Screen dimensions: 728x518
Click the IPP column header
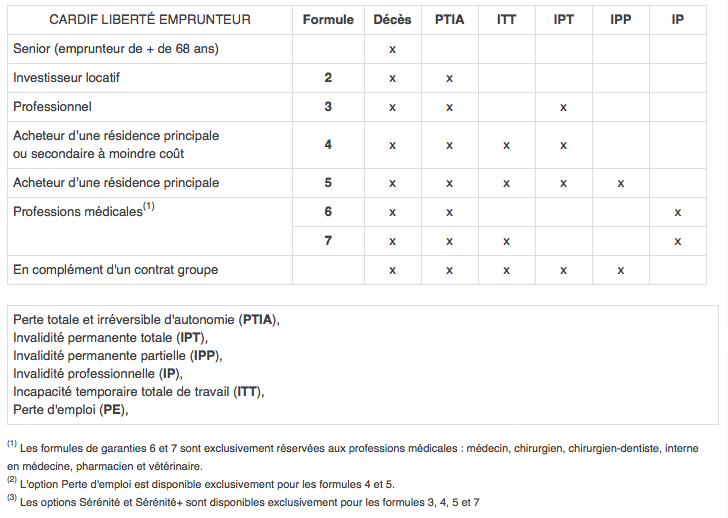[620, 19]
